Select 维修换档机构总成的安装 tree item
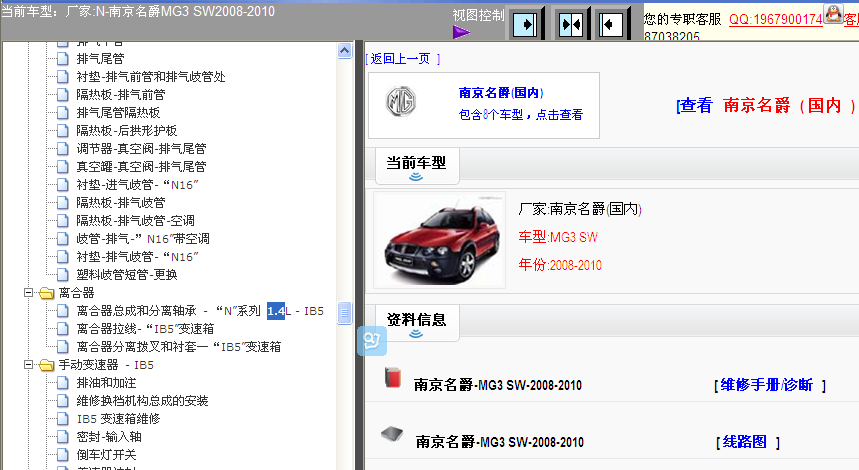Screen dimensions: 859x470 (x=142, y=401)
